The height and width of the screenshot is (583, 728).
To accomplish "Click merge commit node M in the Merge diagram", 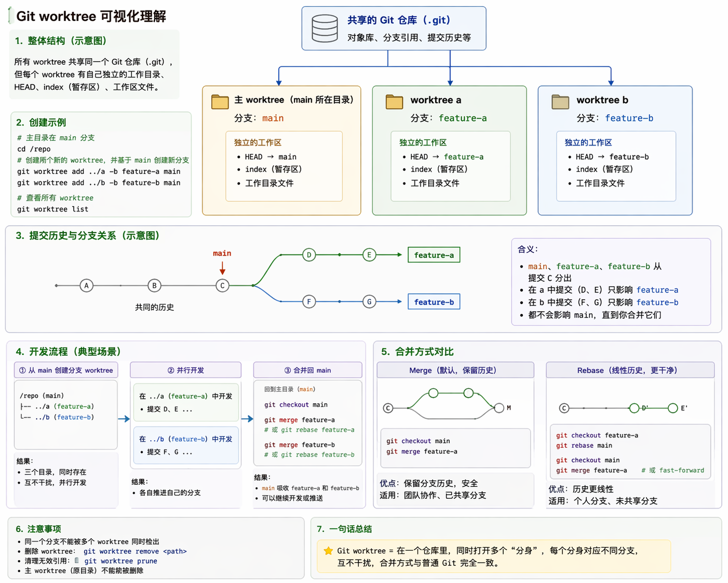I will tap(500, 408).
